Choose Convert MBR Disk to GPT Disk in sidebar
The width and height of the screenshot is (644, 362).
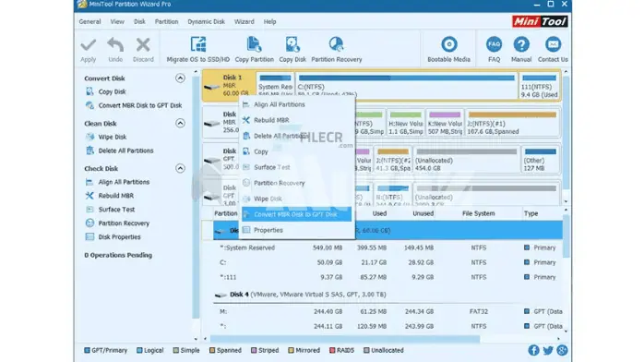pos(134,105)
